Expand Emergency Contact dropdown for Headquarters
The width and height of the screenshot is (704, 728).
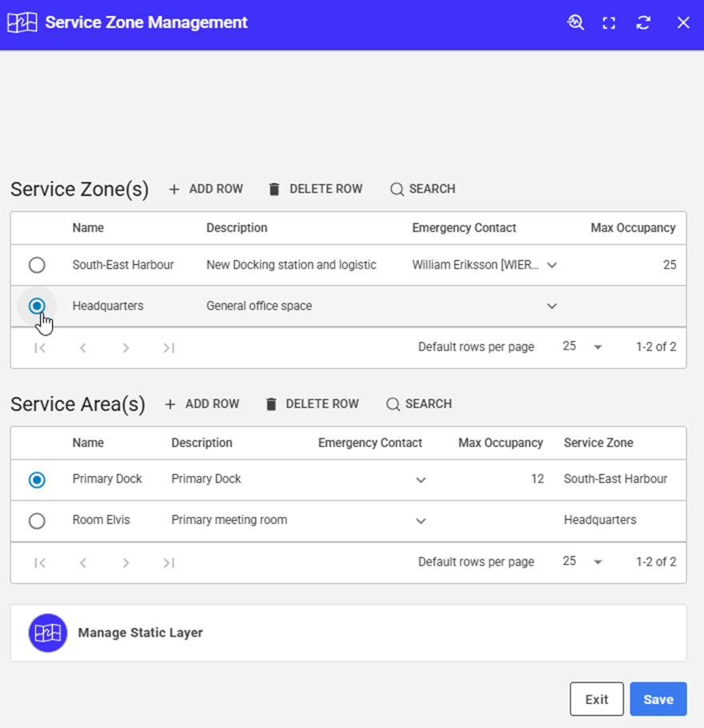[x=551, y=306]
